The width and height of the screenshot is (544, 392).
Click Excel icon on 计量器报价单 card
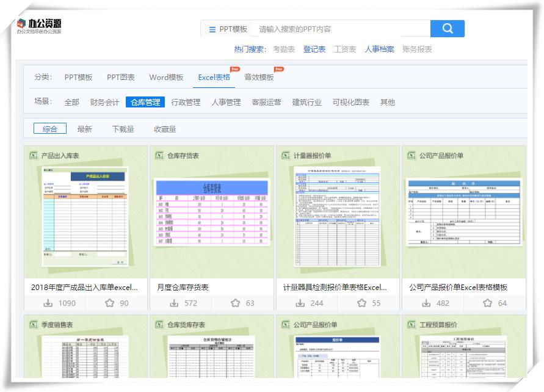coord(286,156)
